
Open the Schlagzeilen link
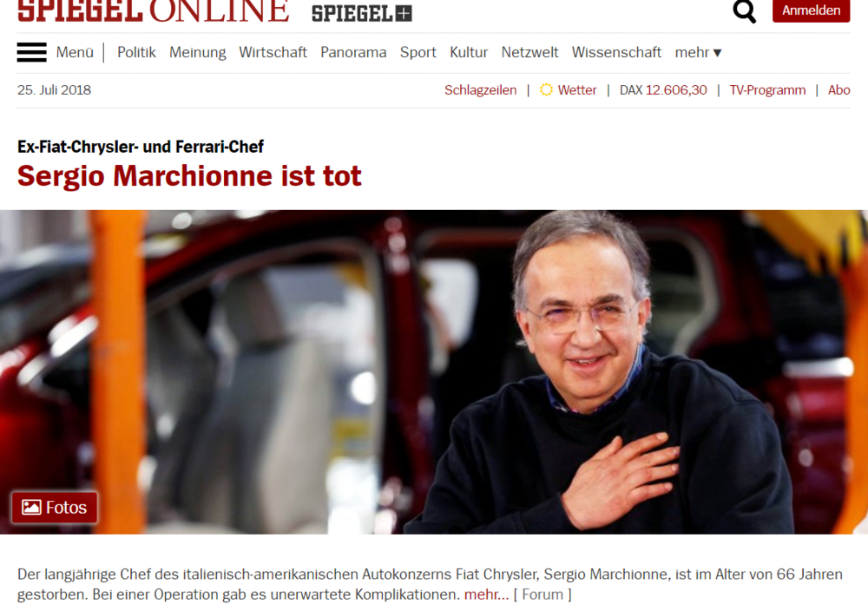click(481, 89)
